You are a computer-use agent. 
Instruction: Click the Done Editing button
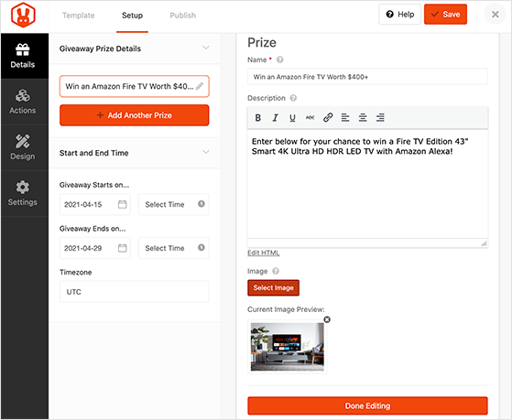tap(367, 406)
